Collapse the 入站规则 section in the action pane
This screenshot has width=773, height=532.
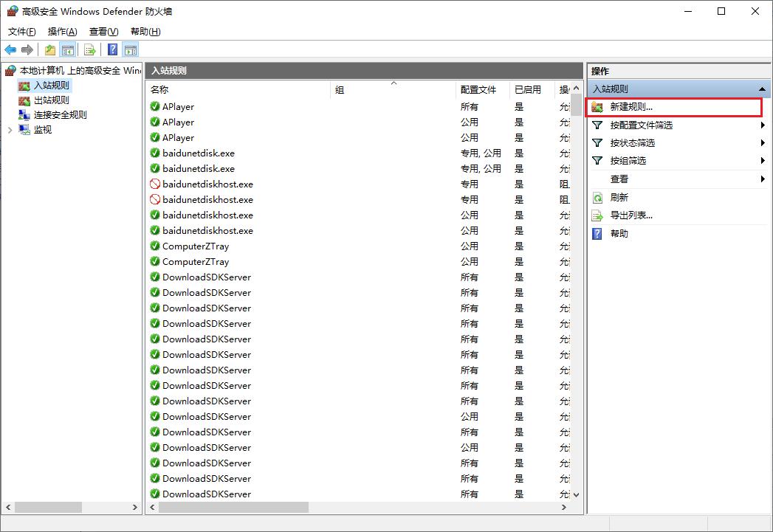point(763,89)
